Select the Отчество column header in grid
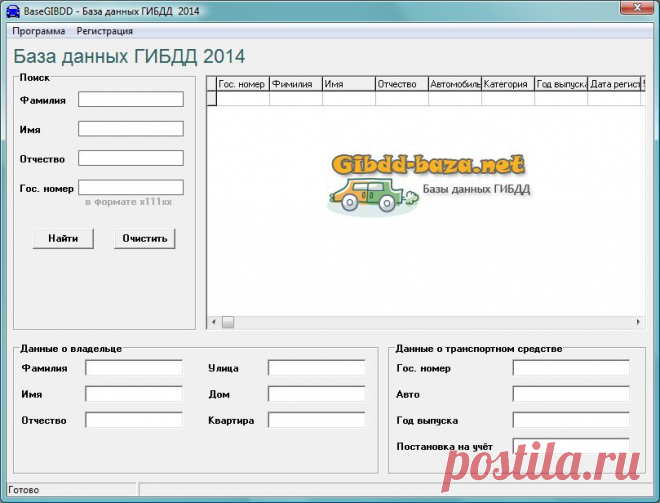Image resolution: width=660 pixels, height=503 pixels. (402, 84)
